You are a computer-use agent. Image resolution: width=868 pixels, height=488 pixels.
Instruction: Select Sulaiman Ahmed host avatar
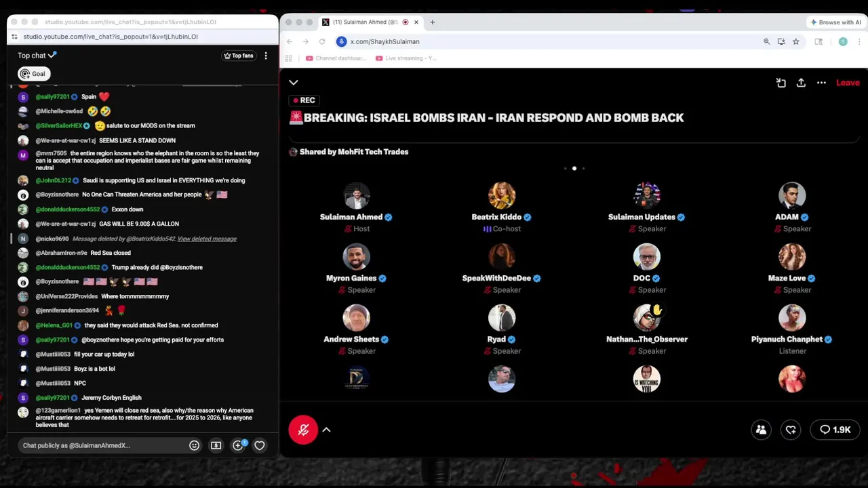(x=356, y=196)
